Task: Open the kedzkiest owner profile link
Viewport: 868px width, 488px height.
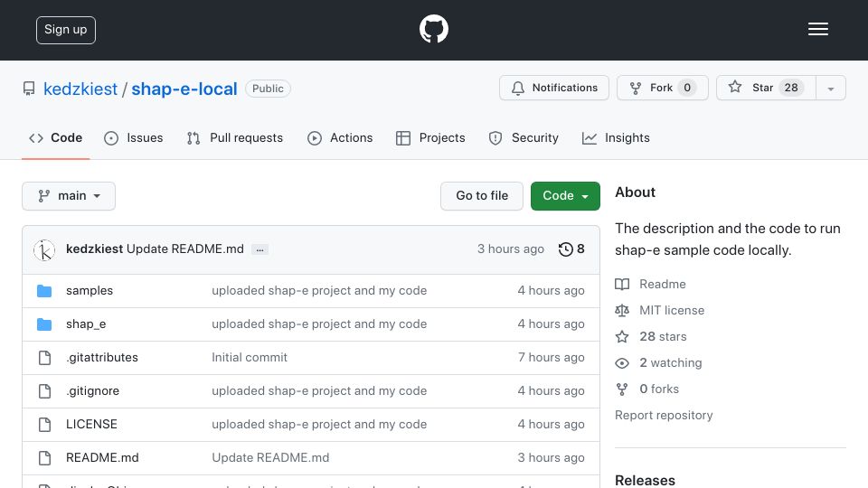Action: point(80,89)
